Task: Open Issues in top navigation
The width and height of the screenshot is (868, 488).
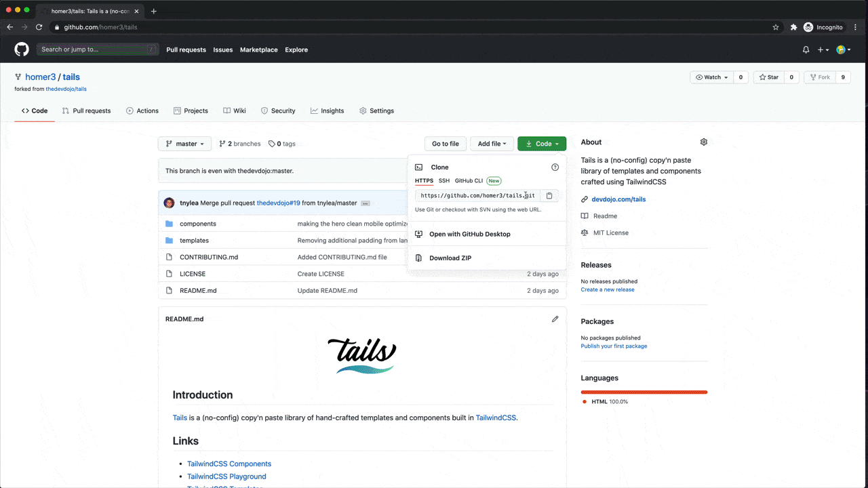Action: pos(223,49)
